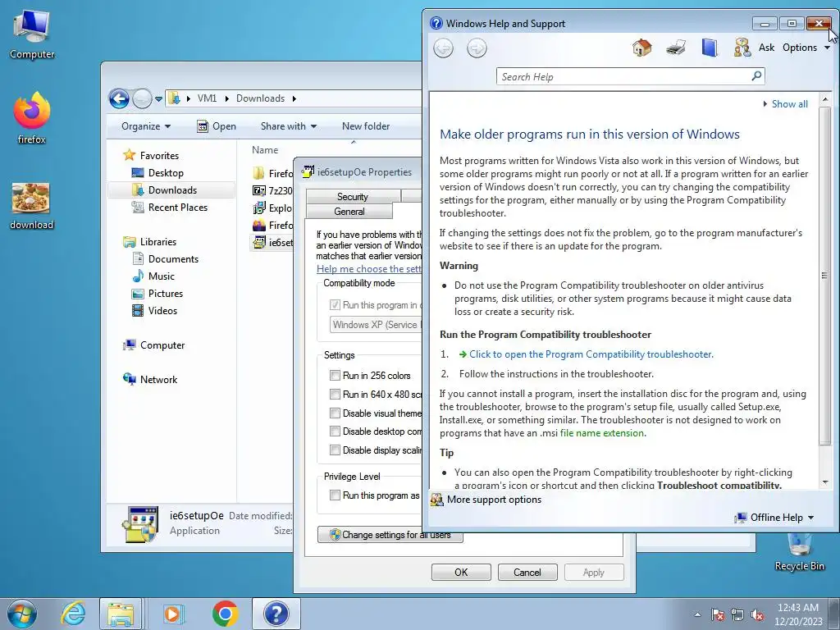
Task: Open Program Compatibility troubleshooter link
Action: [x=591, y=354]
